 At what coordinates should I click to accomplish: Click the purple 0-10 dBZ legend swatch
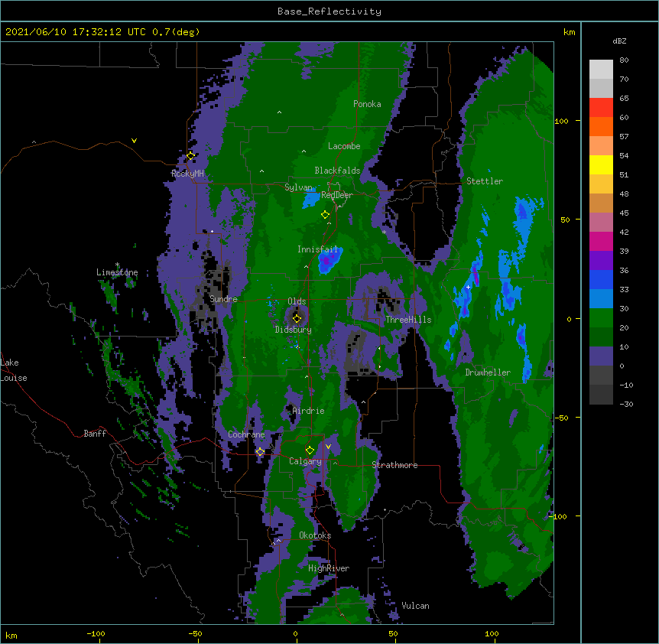(x=601, y=356)
